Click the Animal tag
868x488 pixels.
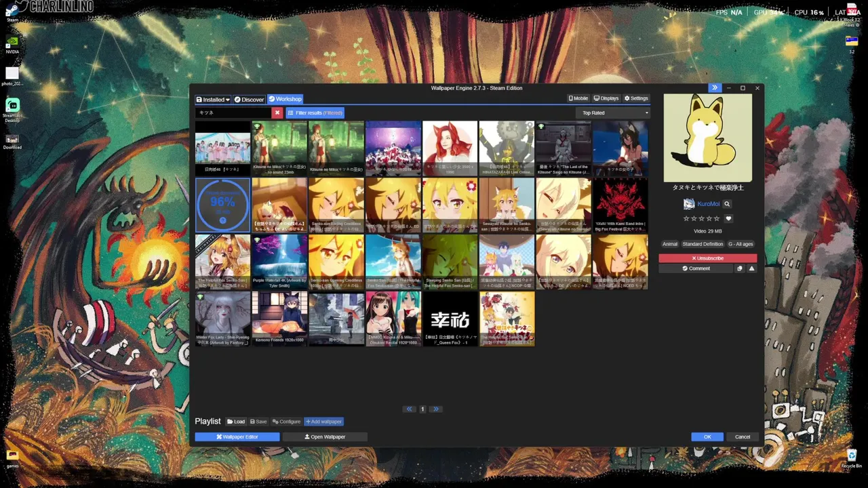(670, 244)
